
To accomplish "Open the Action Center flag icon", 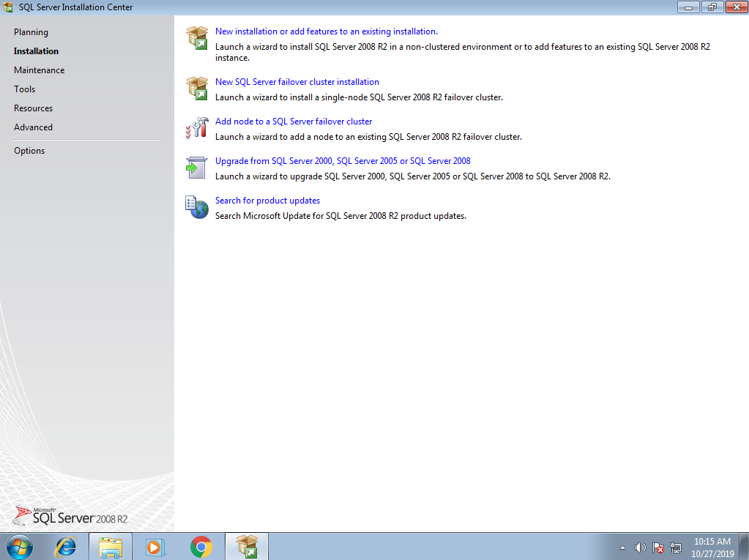I will click(657, 548).
